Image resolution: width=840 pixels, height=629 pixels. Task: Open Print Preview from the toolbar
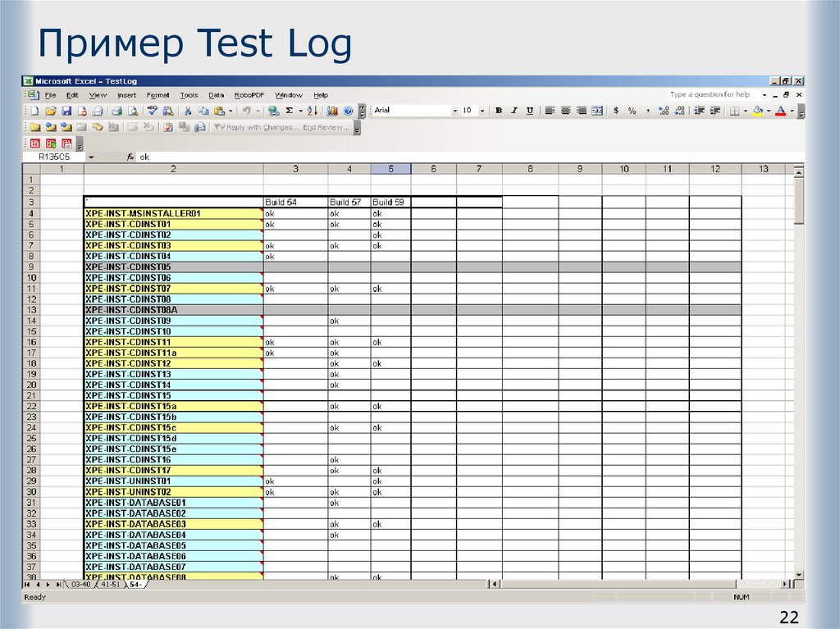click(134, 111)
